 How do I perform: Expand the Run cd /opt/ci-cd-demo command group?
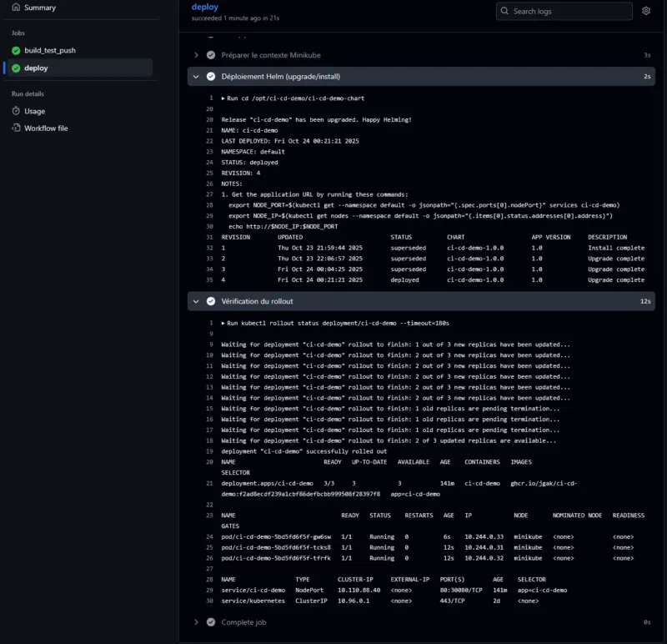coord(223,98)
